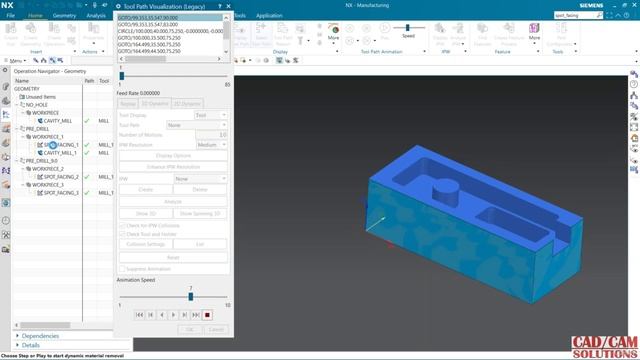640x360 pixels.
Task: Collapse the PRE_DRILL tree node
Action: tap(17, 129)
